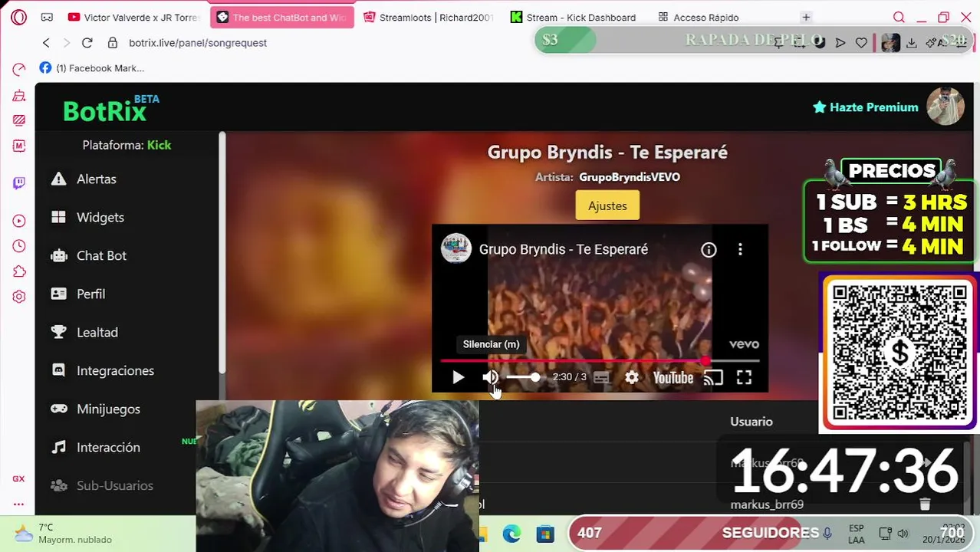Open history clock icon in Opera sidebar

coord(19,246)
